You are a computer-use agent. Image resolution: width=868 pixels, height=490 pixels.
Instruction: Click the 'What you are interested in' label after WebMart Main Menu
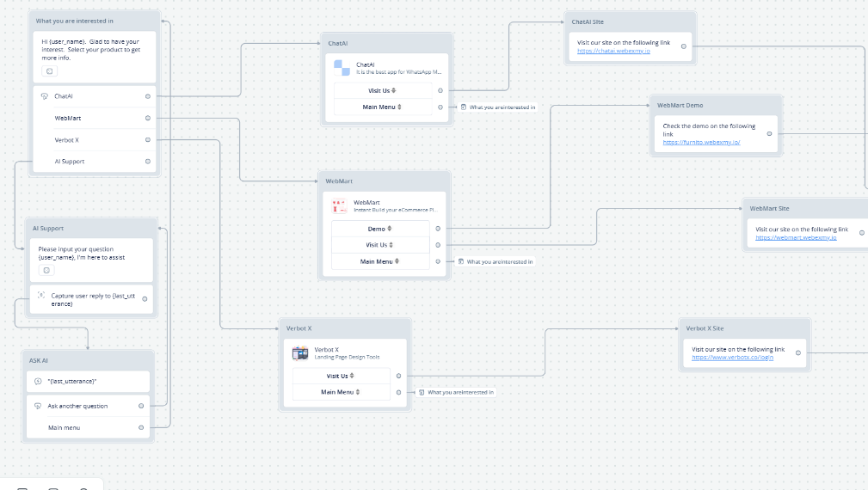[x=499, y=261]
